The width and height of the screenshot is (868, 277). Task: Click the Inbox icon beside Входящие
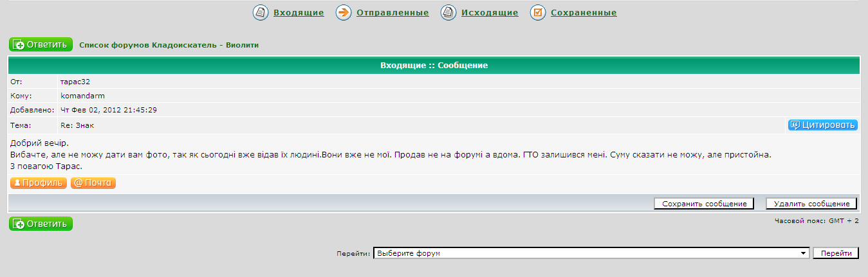click(x=260, y=13)
